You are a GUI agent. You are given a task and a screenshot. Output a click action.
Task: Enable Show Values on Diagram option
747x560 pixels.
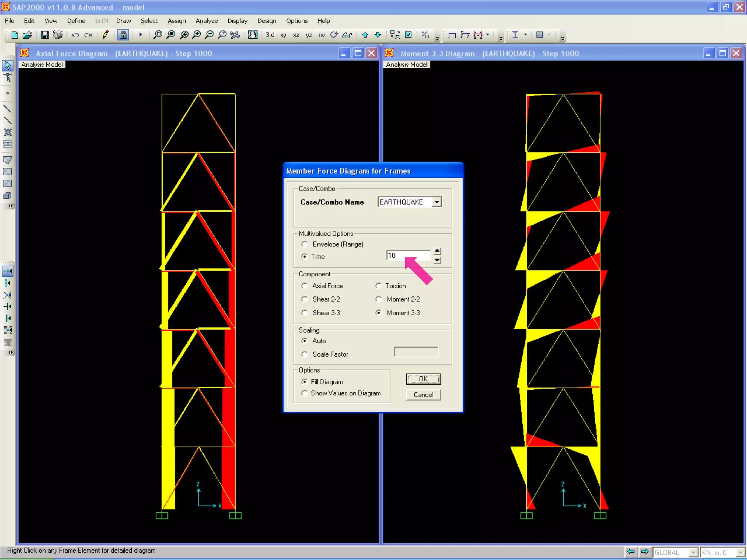coord(305,393)
